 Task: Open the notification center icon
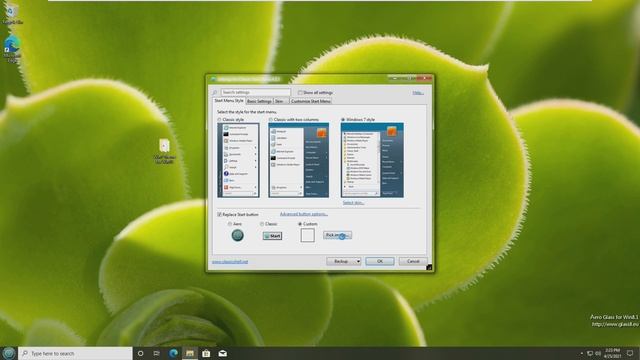630,353
